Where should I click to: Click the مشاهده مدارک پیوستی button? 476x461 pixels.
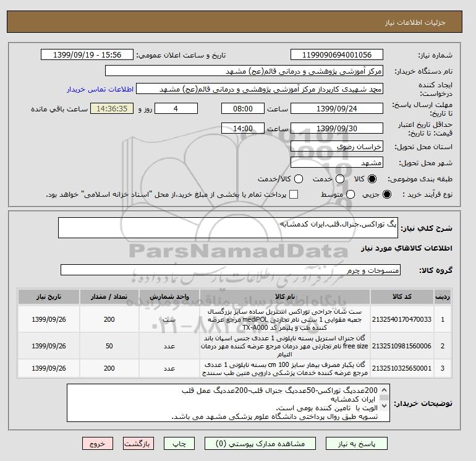[x=260, y=444]
